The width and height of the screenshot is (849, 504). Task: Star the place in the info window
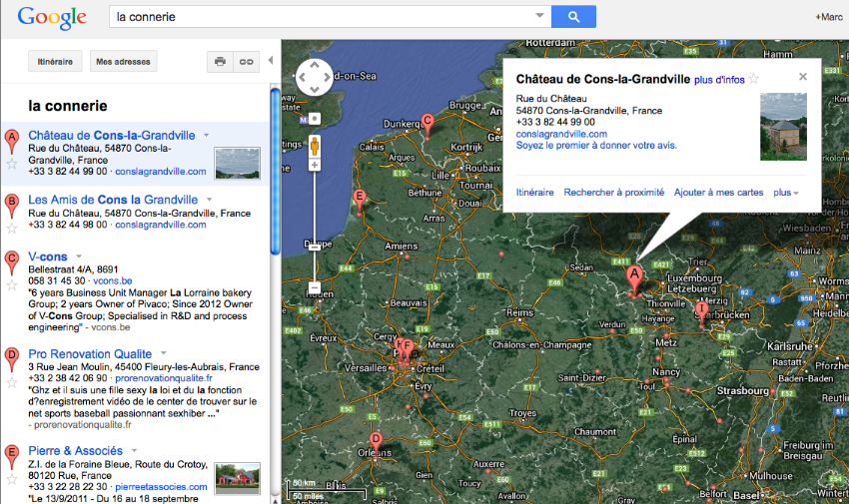(x=754, y=79)
